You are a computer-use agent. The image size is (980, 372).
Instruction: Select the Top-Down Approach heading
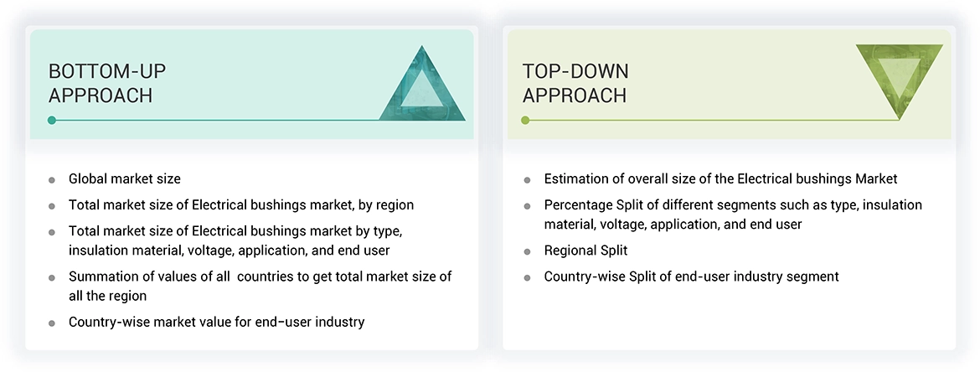(575, 83)
